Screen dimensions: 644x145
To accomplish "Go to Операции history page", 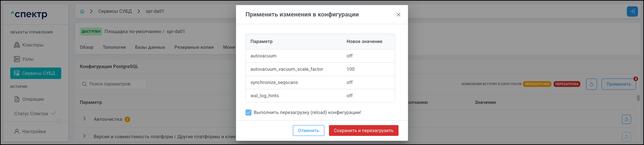I will coord(32,99).
